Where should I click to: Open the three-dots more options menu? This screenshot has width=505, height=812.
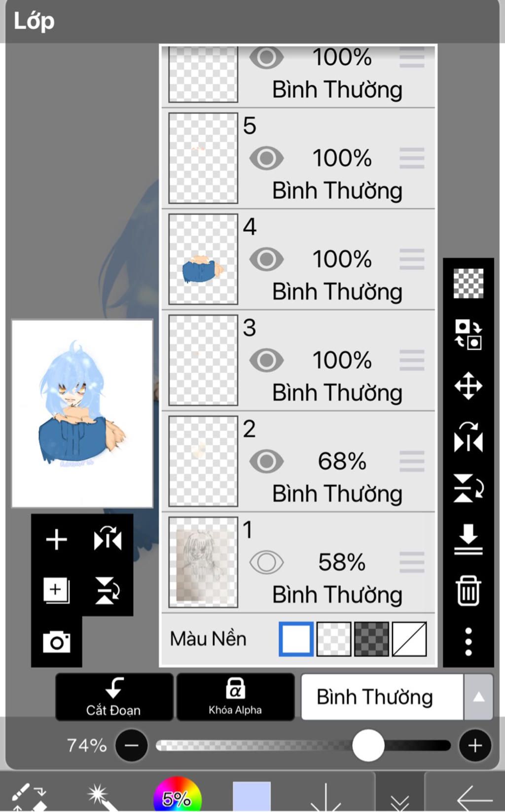(468, 641)
